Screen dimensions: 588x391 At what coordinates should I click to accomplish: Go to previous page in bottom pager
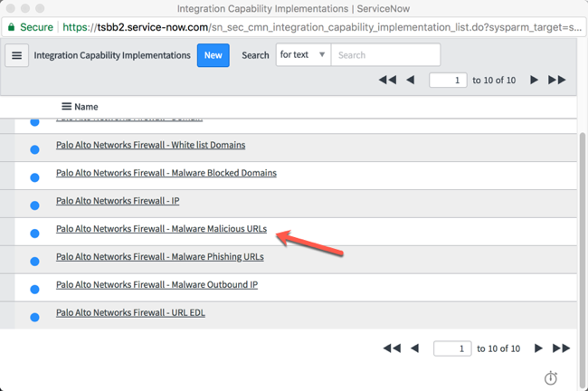(414, 348)
